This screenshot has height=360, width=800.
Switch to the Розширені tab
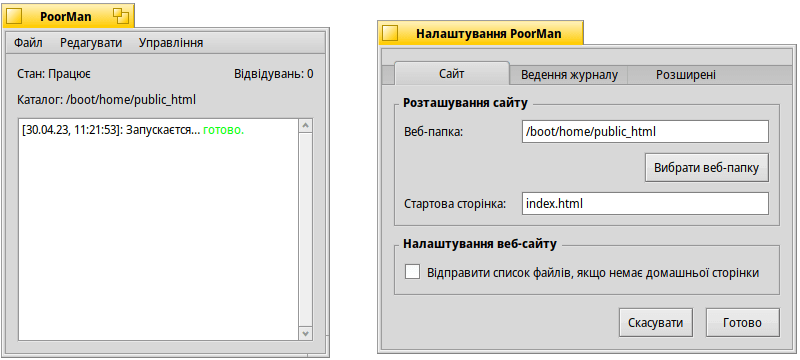685,75
